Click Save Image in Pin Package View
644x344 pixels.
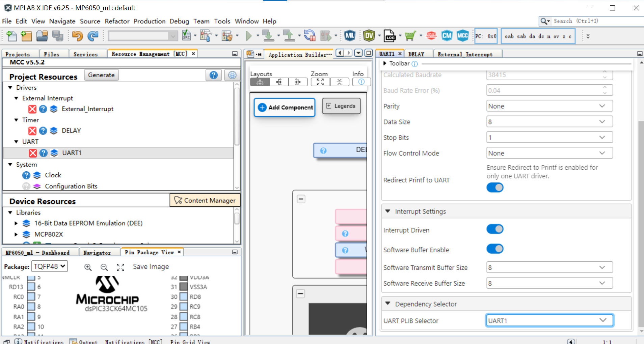pyautogui.click(x=151, y=267)
